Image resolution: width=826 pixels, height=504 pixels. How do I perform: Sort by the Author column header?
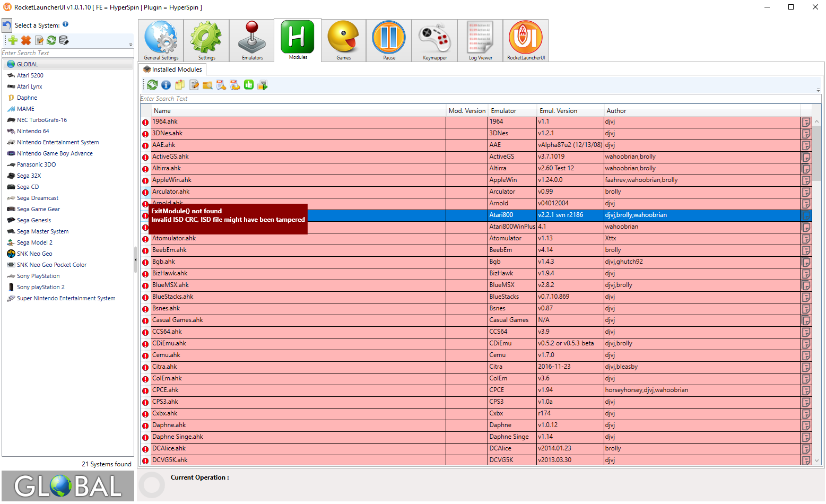pyautogui.click(x=702, y=111)
